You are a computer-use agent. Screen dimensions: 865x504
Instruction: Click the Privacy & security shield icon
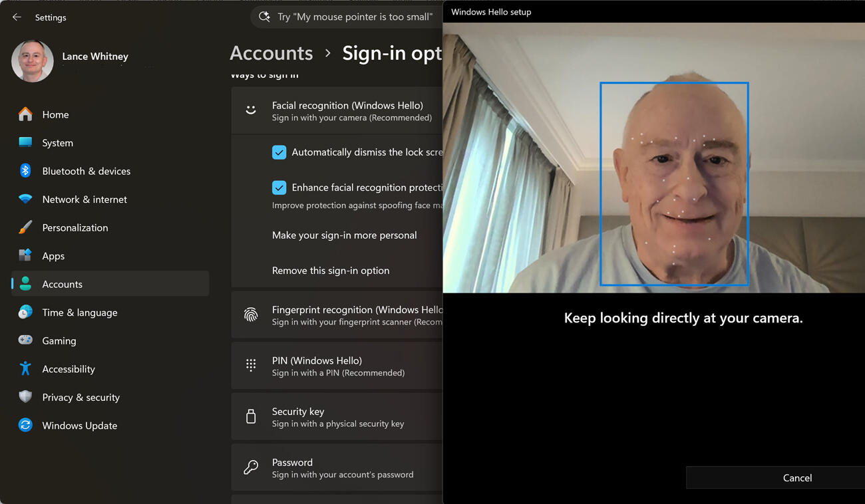25,397
